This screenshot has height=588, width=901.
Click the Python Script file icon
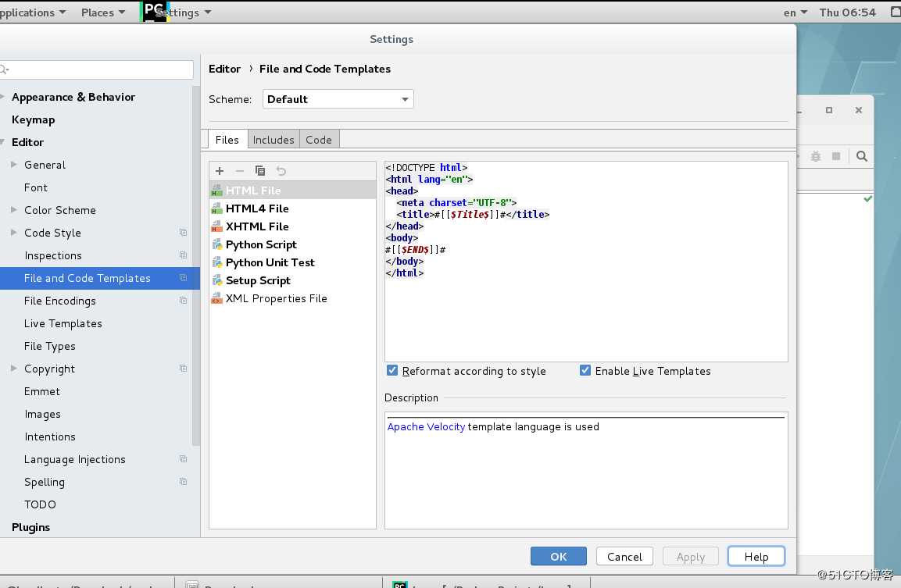point(216,244)
